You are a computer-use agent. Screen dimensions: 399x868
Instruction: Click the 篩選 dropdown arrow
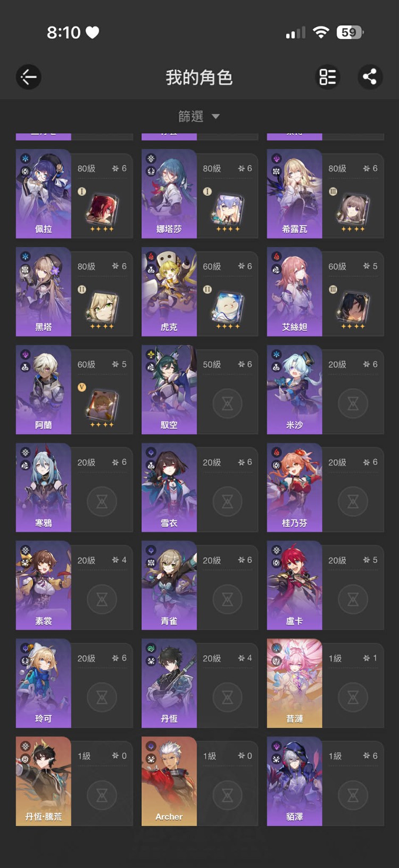tap(215, 117)
